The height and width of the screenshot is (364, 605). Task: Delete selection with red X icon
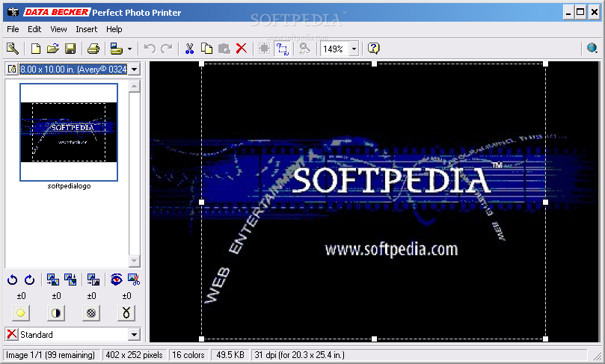241,49
